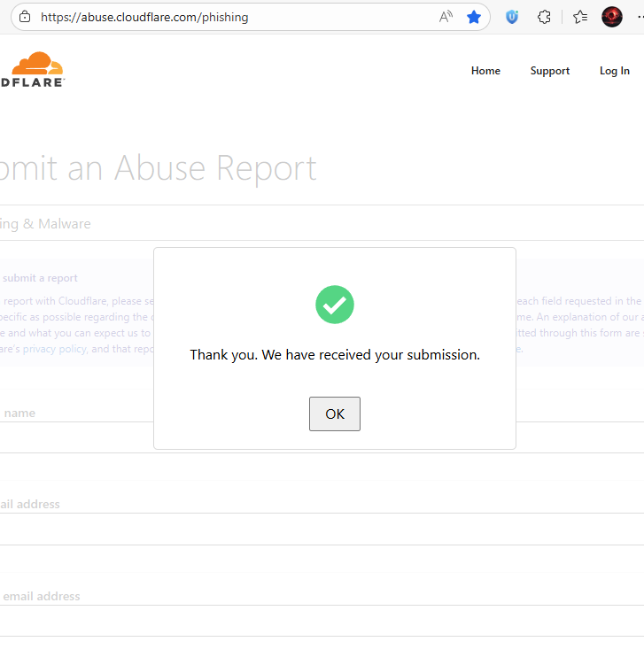Open the blue shield extension icon

[512, 17]
